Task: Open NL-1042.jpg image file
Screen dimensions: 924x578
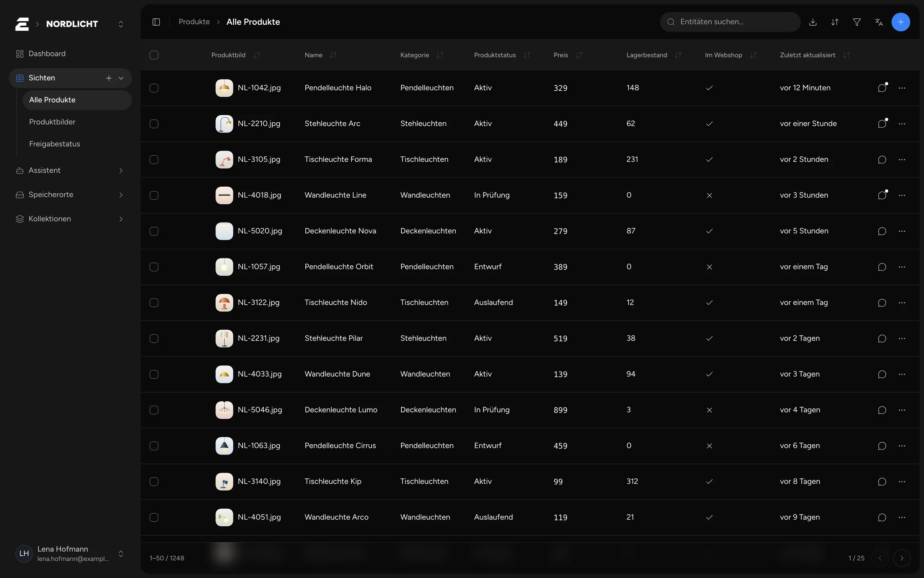Action: point(259,88)
